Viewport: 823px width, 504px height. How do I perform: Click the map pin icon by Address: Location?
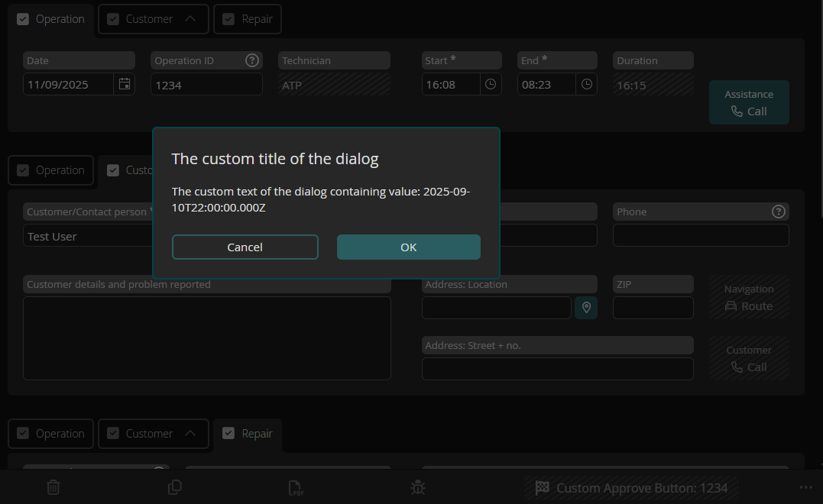tap(586, 307)
